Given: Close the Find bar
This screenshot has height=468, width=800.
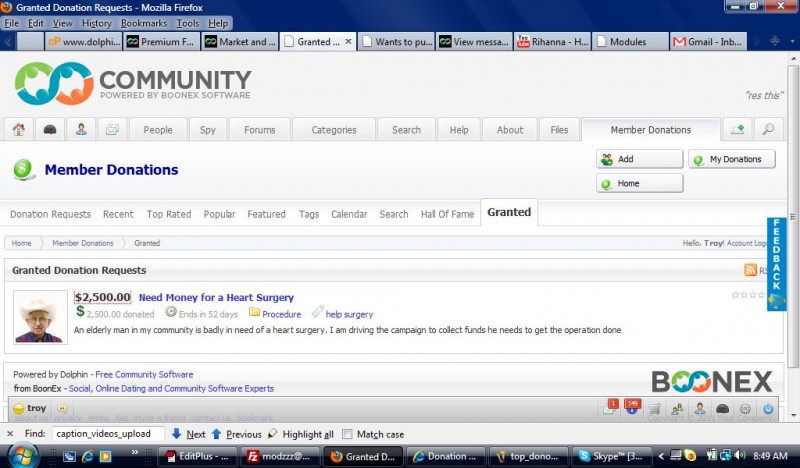Looking at the screenshot, I should click(10, 434).
